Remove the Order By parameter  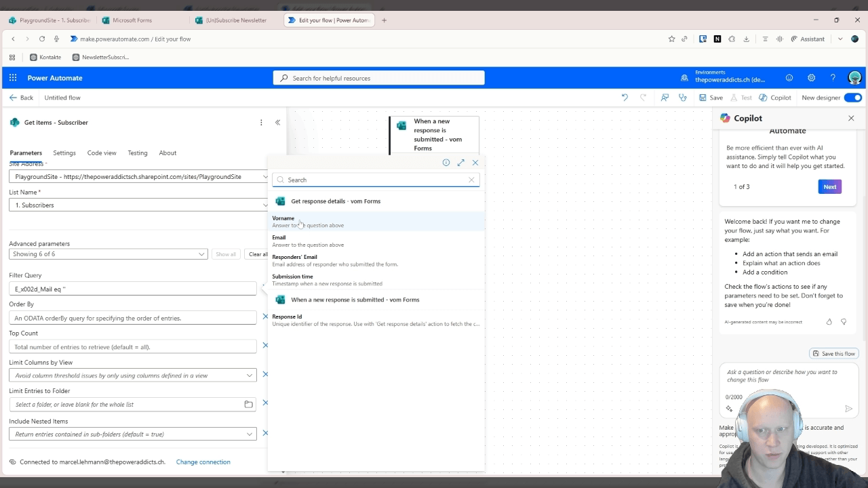(265, 317)
